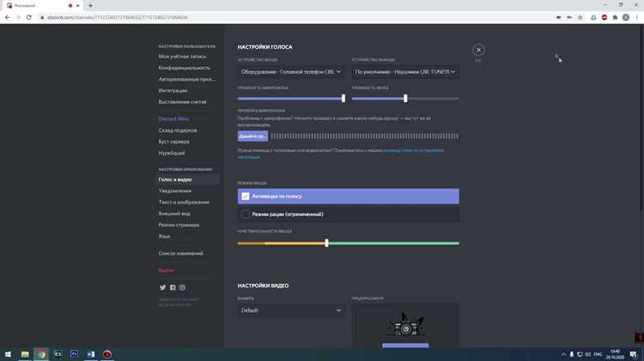Open Режим стримера section
The image size is (644, 361).
click(179, 225)
